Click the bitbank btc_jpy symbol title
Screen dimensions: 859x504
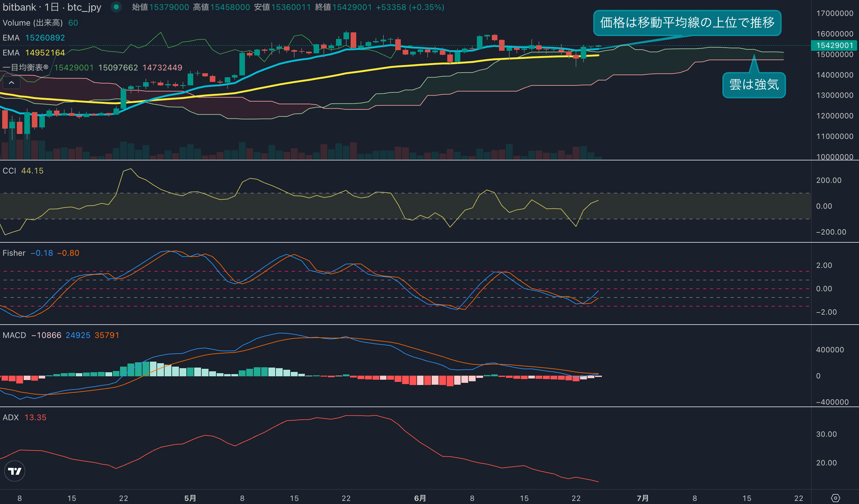pos(52,7)
